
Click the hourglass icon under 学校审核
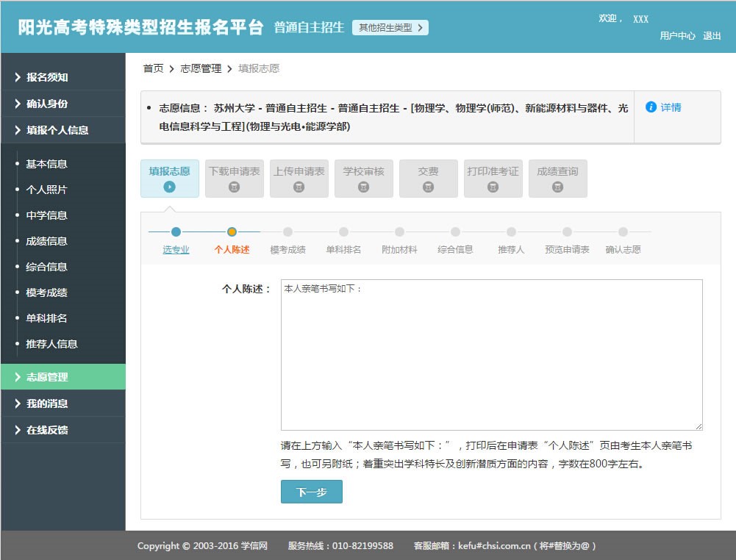tap(364, 187)
